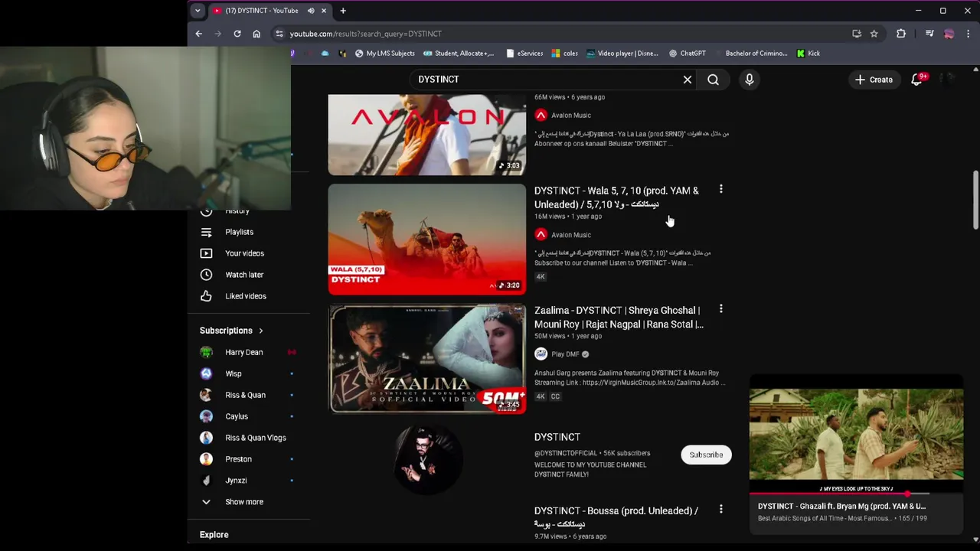Seek on the miniplayer progress bar
980x551 pixels.
856,494
